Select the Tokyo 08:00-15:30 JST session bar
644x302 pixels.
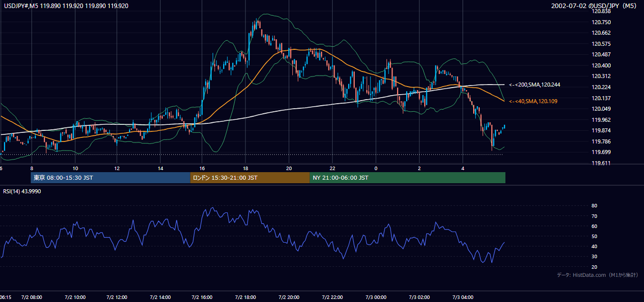point(110,178)
